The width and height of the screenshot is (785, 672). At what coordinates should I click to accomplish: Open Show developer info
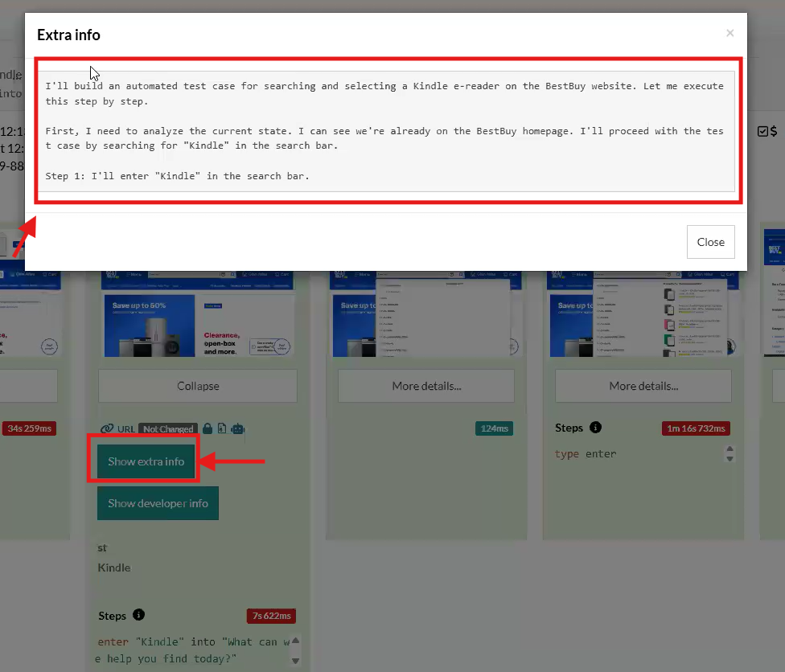[158, 503]
